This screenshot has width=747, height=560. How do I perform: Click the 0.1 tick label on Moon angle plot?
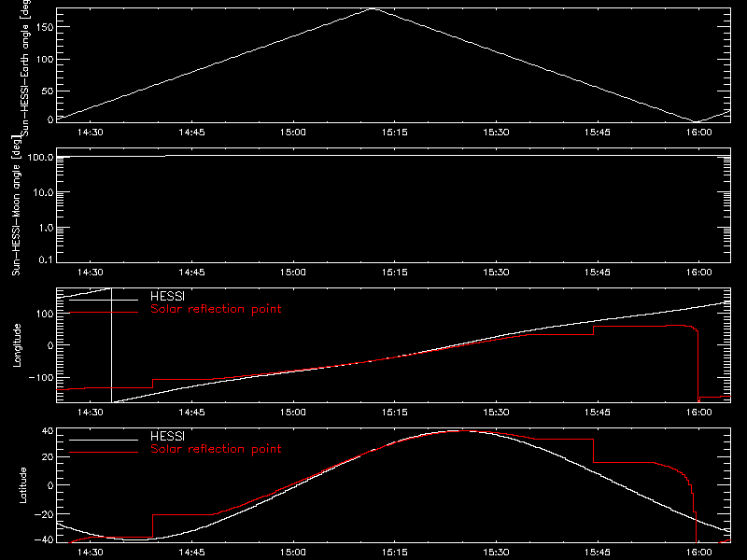(46, 259)
